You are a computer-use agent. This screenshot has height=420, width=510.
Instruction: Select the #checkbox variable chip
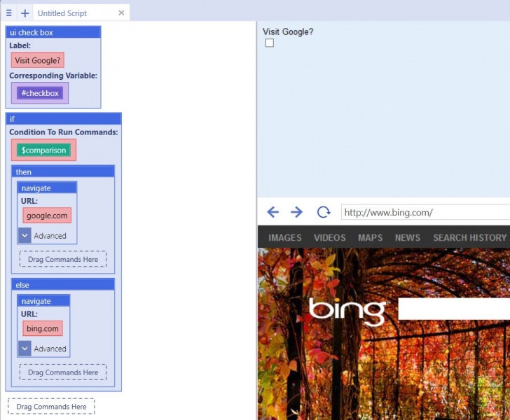tap(40, 93)
